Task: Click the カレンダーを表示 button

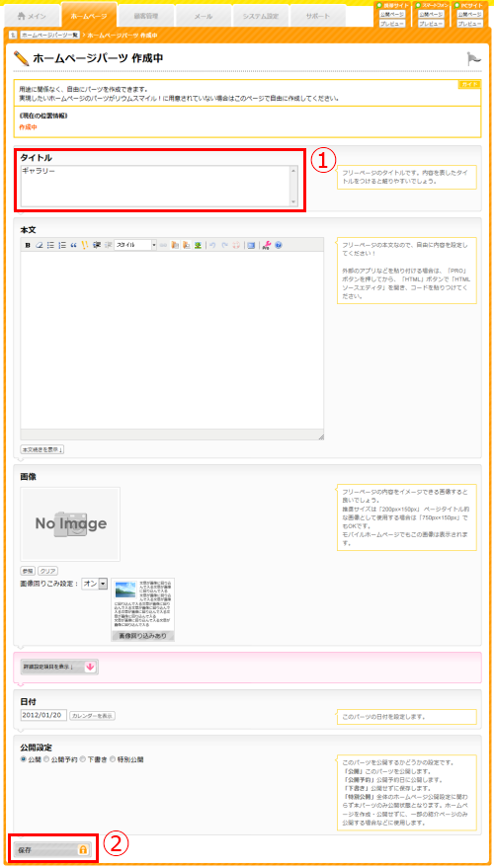Action: pyautogui.click(x=93, y=715)
